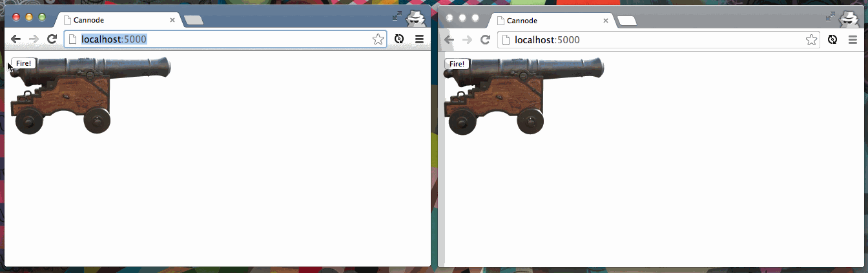Select the Cannode tab in right window
Image resolution: width=868 pixels, height=273 pixels.
551,21
